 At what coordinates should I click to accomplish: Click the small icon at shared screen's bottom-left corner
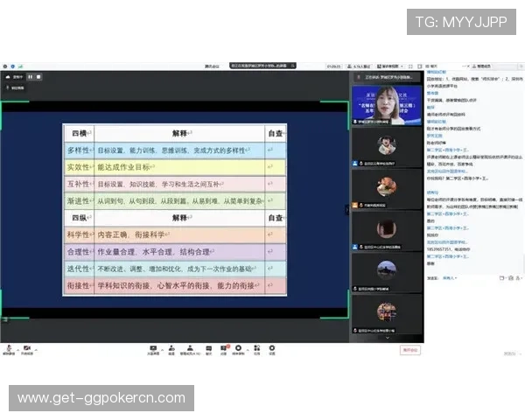click(5, 320)
